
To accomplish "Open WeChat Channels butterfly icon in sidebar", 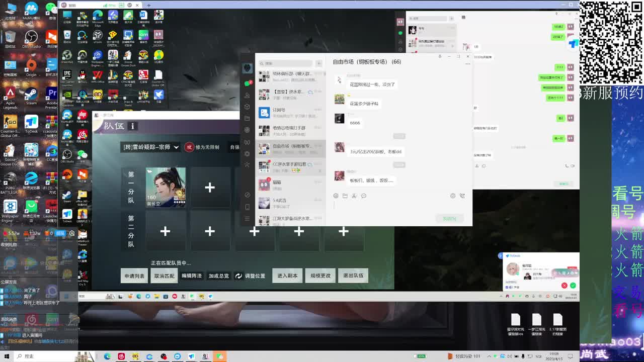I will [247, 142].
